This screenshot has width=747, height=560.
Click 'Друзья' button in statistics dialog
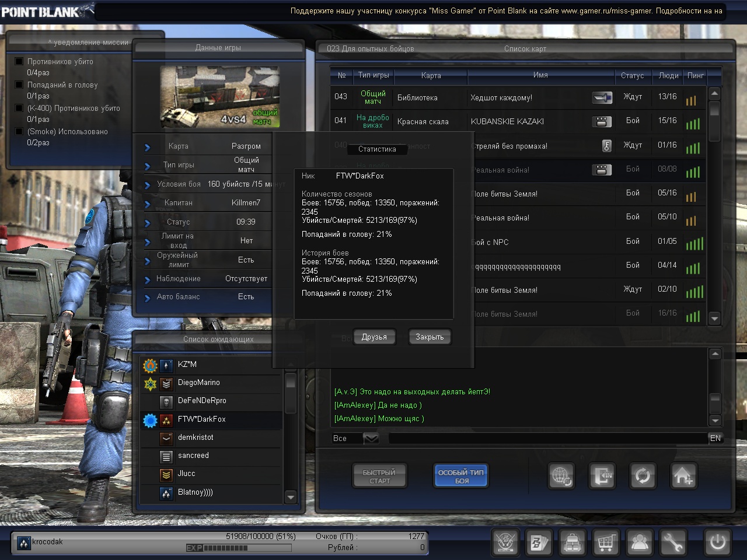pos(374,337)
